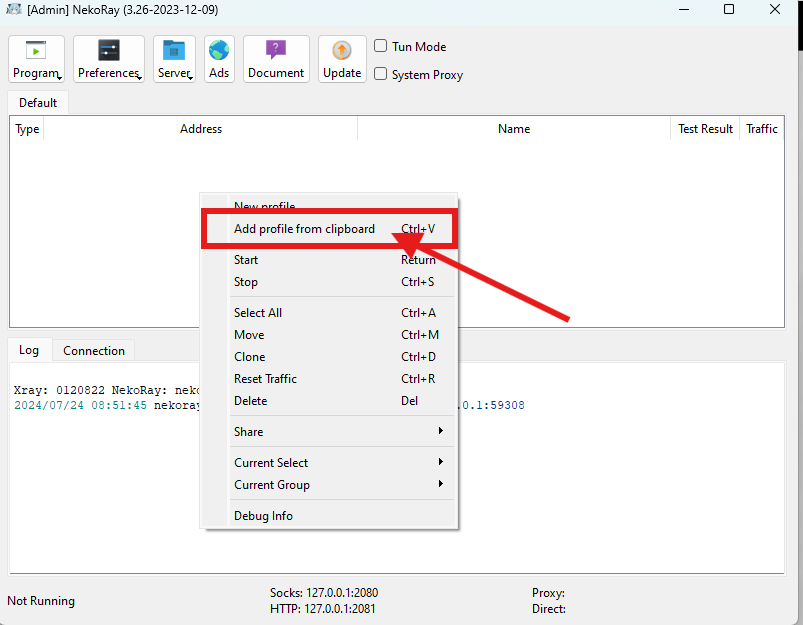803x625 pixels.
Task: Sort by the Name column header
Action: [x=514, y=129]
